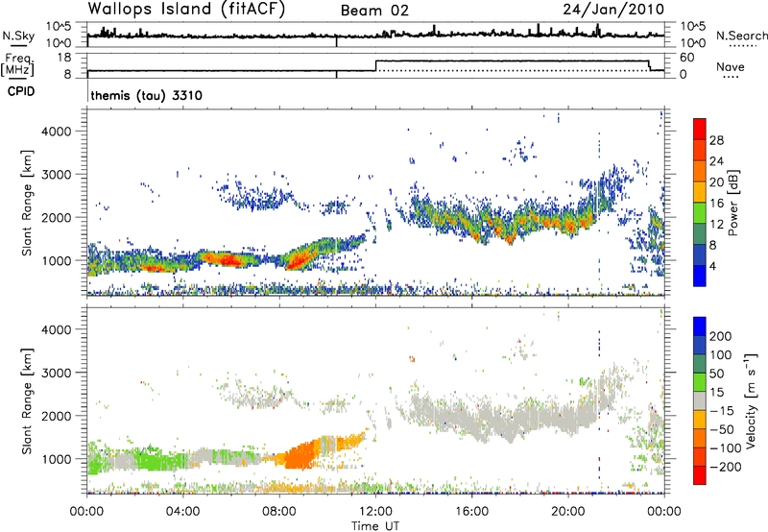The image size is (768, 532).
Task: Click the '16:00' time tick label
Action: click(471, 512)
